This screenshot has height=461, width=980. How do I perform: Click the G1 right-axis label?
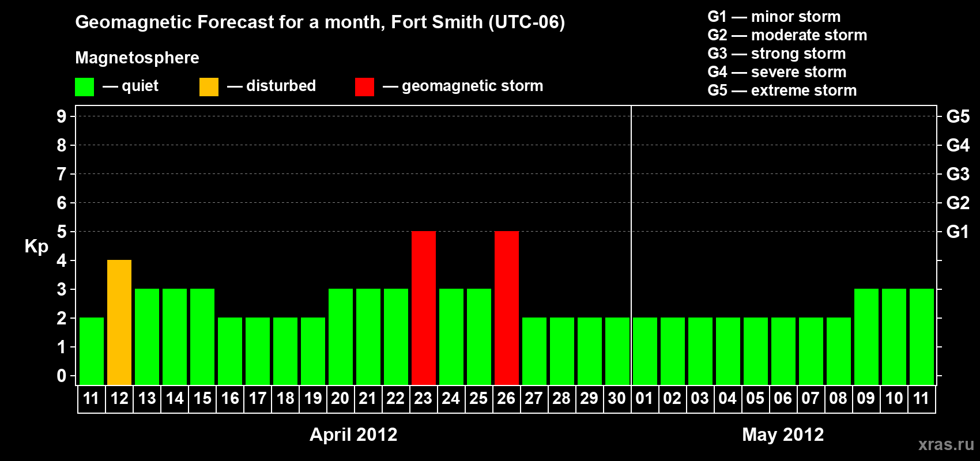coord(958,232)
